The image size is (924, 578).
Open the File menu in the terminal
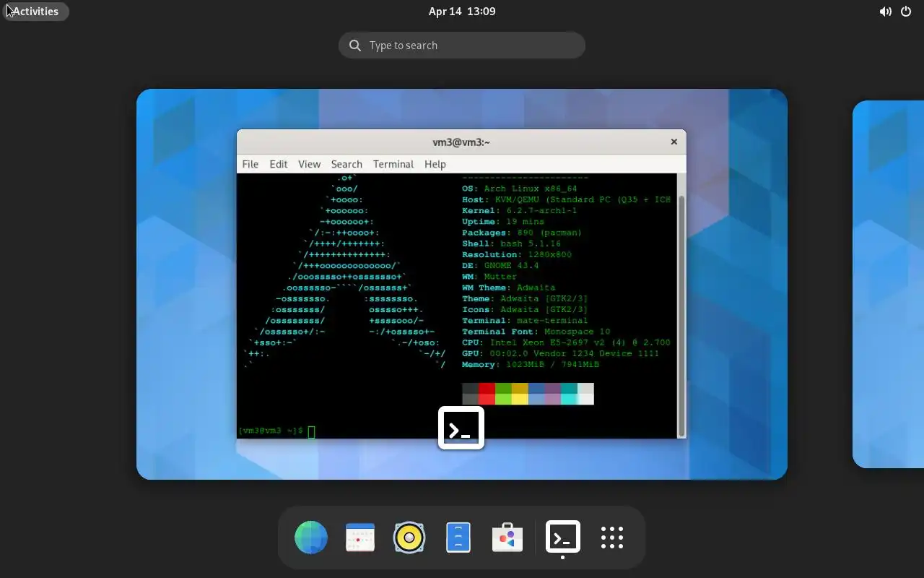click(250, 164)
